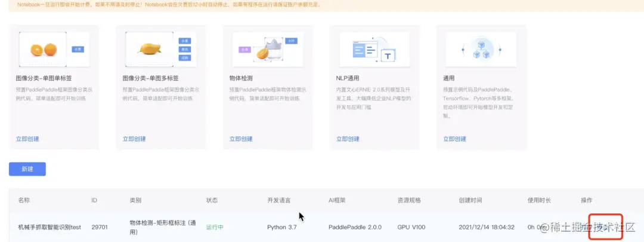Click 立即创建 under the 通用 card
This screenshot has height=242, width=644.
[x=454, y=139]
